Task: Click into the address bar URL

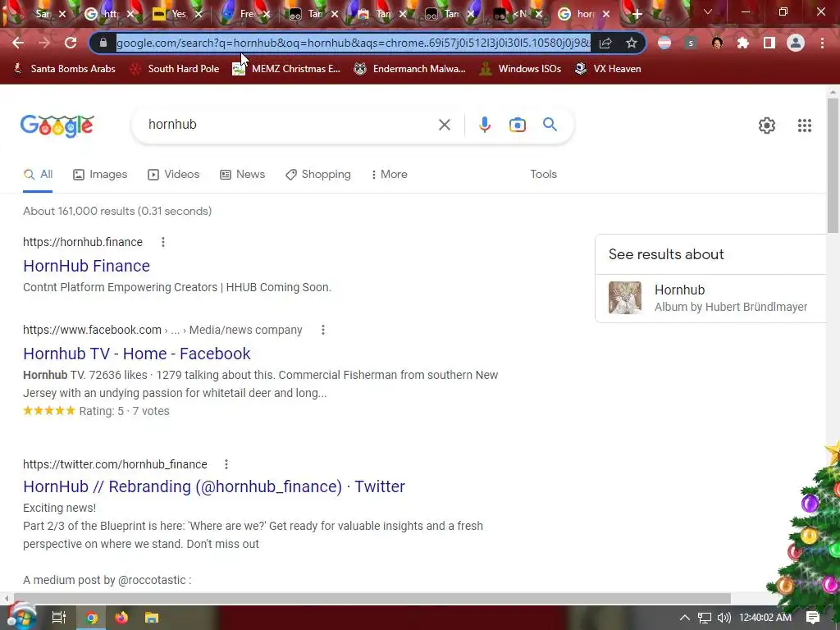Action: (353, 43)
